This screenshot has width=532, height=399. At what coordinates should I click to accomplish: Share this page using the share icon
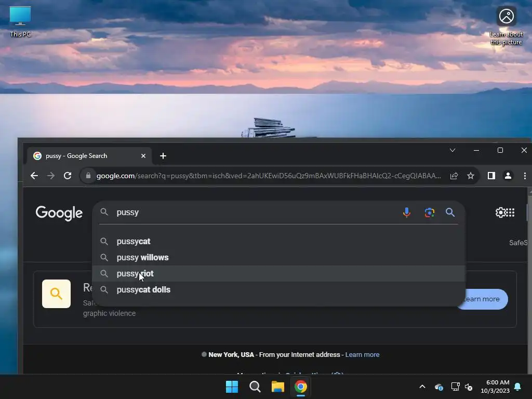point(454,176)
